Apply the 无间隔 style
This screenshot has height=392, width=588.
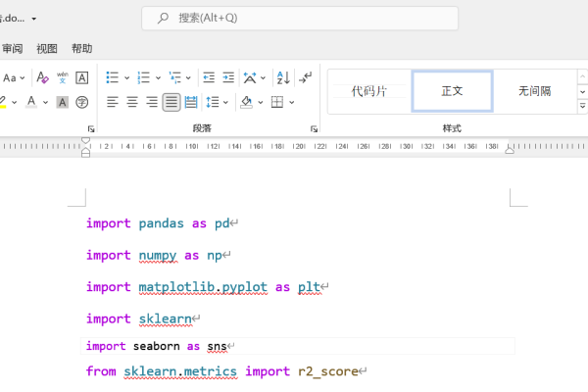click(534, 91)
